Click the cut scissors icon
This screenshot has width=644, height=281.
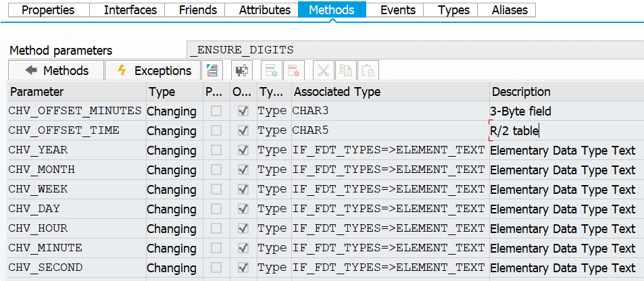(x=324, y=71)
